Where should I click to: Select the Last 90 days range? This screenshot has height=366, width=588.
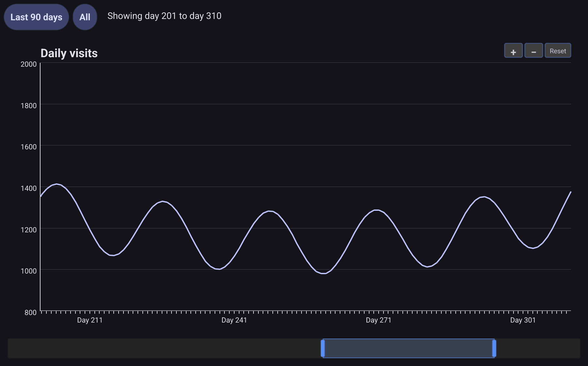click(36, 17)
